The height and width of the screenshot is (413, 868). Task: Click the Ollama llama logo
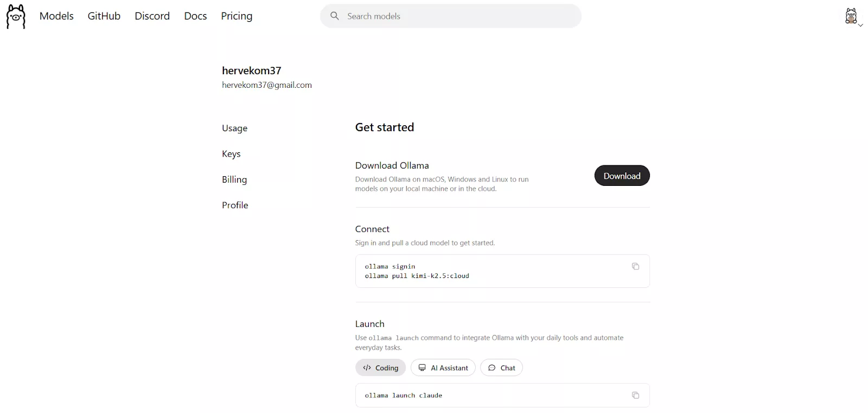[x=16, y=16]
